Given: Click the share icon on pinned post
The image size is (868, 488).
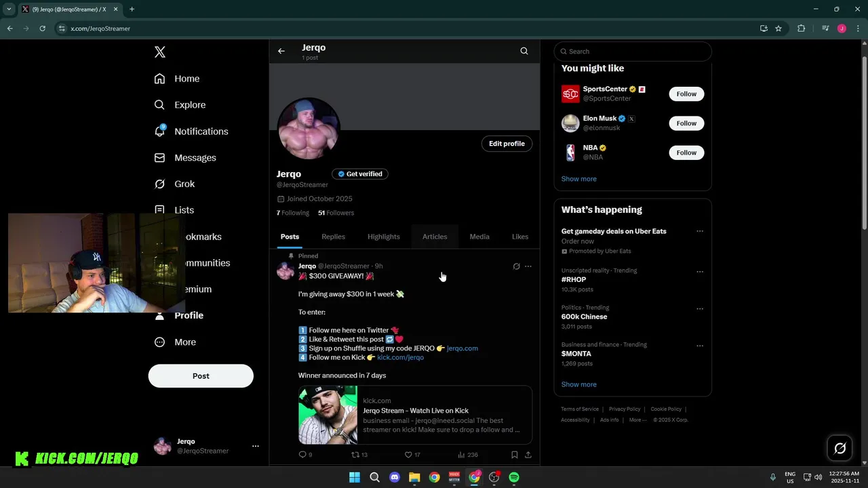Looking at the screenshot, I should pos(528,455).
